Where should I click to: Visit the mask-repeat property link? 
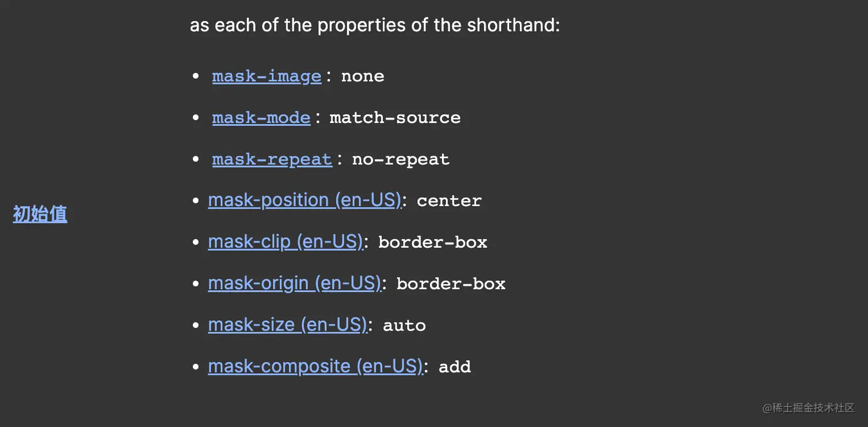272,159
